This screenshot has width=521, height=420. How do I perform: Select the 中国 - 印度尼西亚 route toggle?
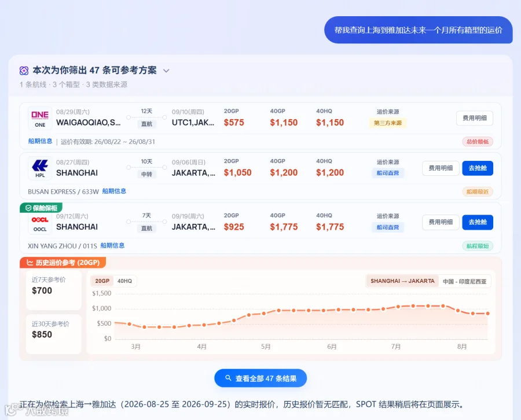pos(464,281)
